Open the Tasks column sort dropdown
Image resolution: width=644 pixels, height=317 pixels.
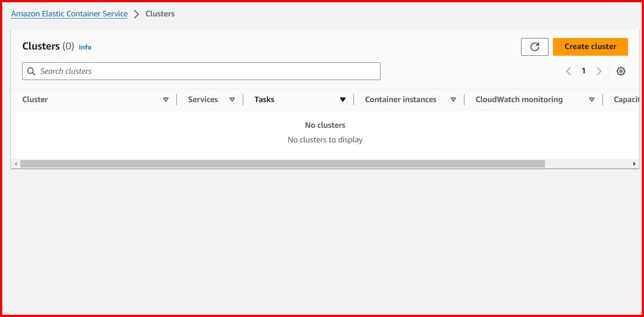coord(343,99)
